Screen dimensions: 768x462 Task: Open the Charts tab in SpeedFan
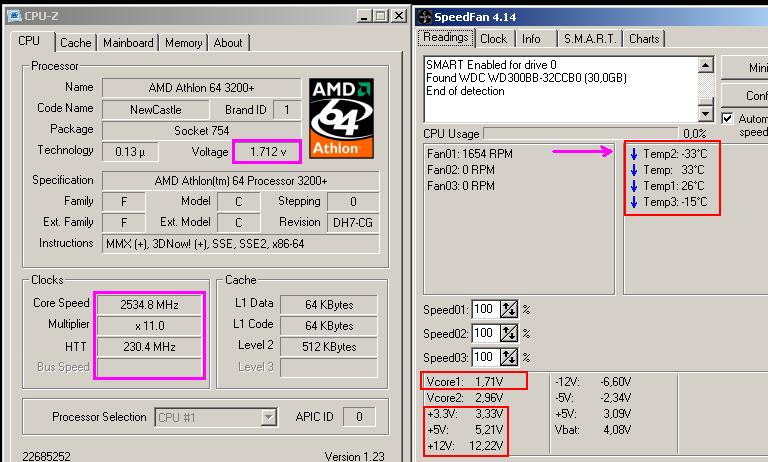(644, 39)
